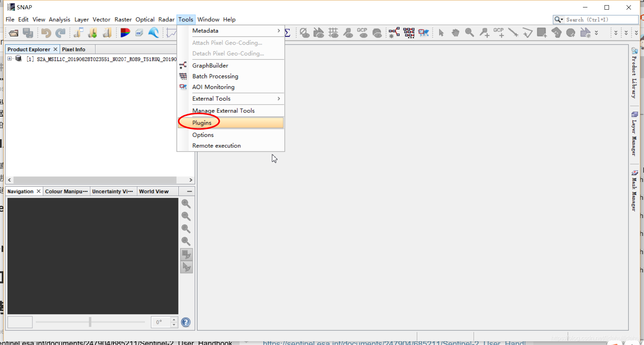Switch to Colour Manipulation tab

click(66, 191)
